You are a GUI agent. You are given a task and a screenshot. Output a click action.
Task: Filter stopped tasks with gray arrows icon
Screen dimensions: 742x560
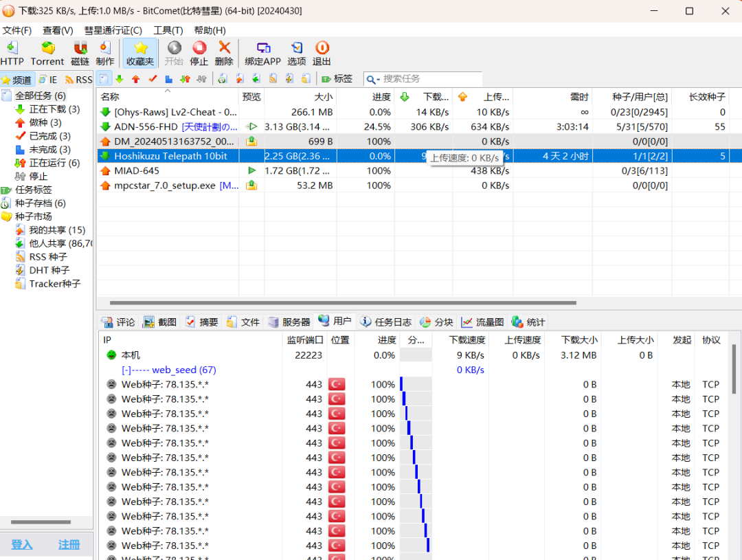[201, 78]
